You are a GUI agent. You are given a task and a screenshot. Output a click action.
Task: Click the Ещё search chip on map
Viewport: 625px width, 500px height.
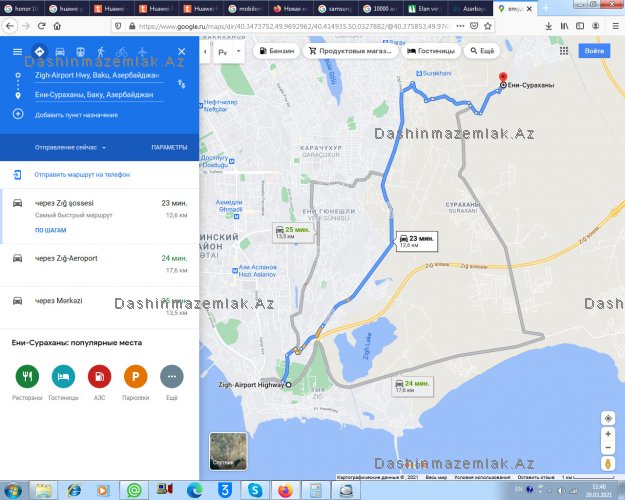[482, 51]
